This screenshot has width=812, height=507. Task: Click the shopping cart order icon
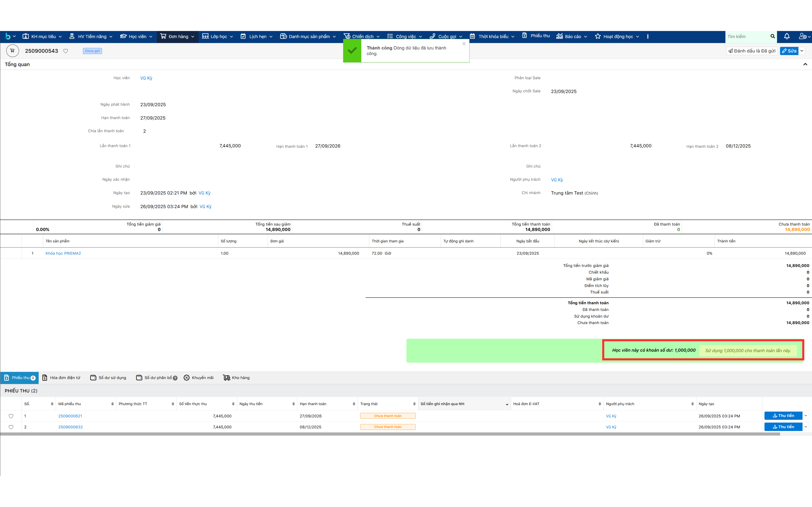pyautogui.click(x=12, y=51)
